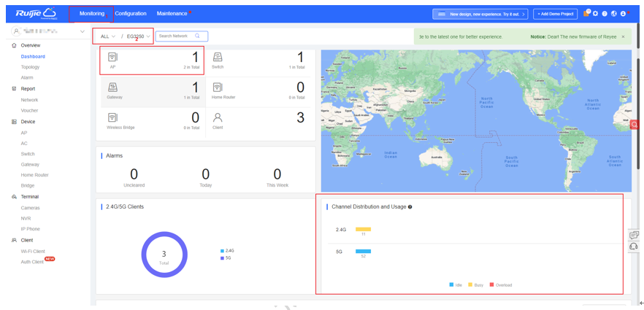Open Switch under Device in sidebar

(28, 154)
